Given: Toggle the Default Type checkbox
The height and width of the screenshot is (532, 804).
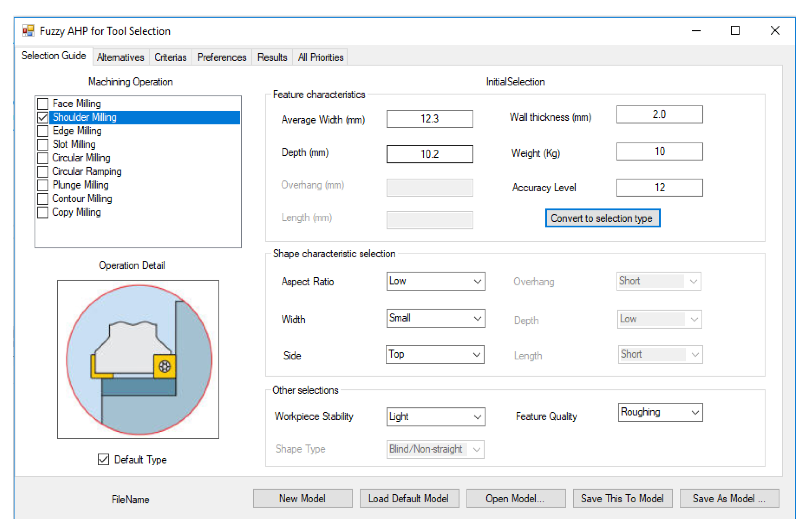Looking at the screenshot, I should [103, 459].
